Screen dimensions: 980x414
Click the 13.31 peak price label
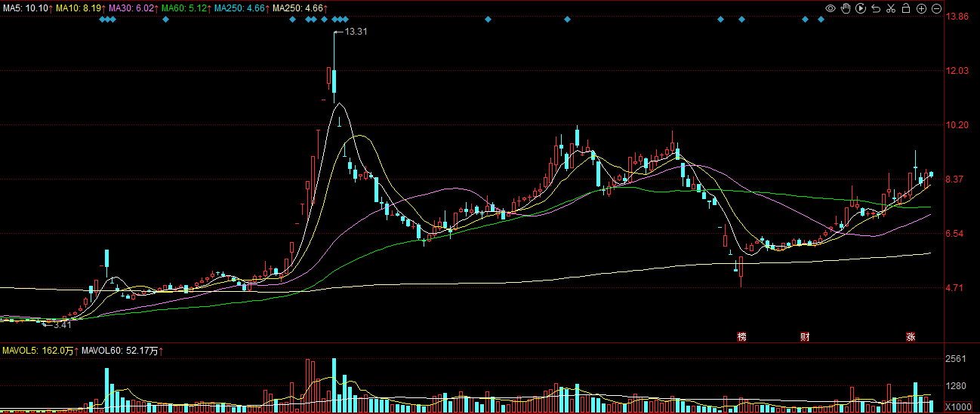356,32
